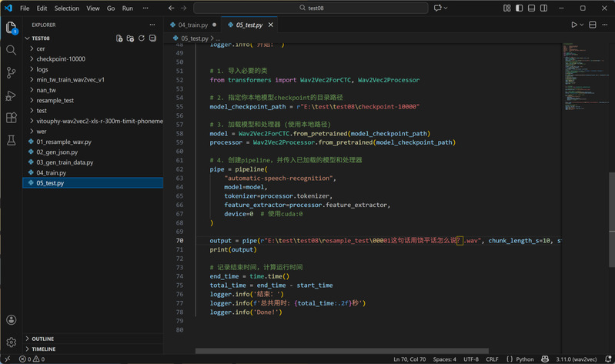Open the Run and Debug view
The width and height of the screenshot is (615, 364).
click(x=11, y=95)
